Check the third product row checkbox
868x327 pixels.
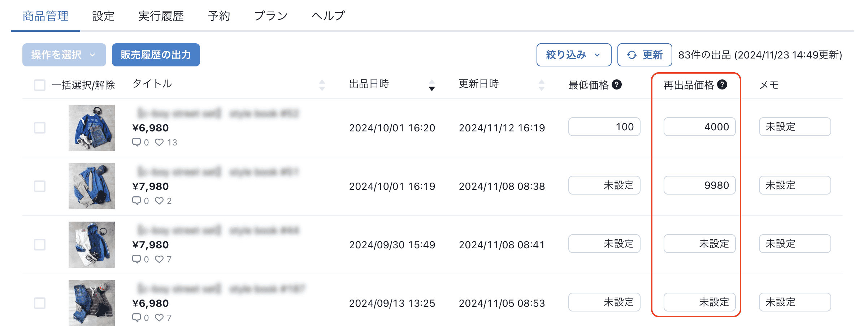point(40,245)
